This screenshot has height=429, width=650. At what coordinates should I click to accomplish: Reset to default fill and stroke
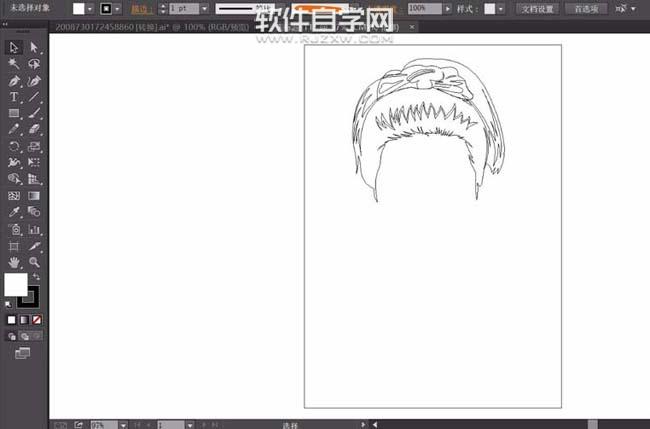point(8,305)
